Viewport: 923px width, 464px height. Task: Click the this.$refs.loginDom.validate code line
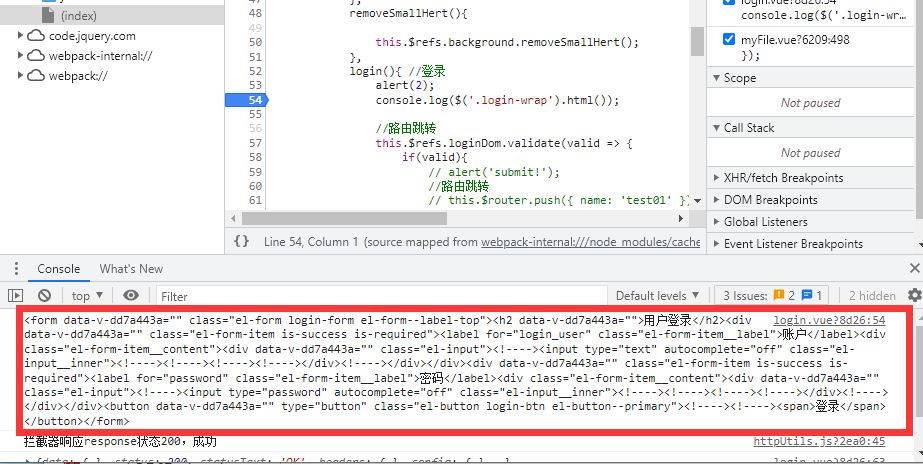pyautogui.click(x=504, y=143)
